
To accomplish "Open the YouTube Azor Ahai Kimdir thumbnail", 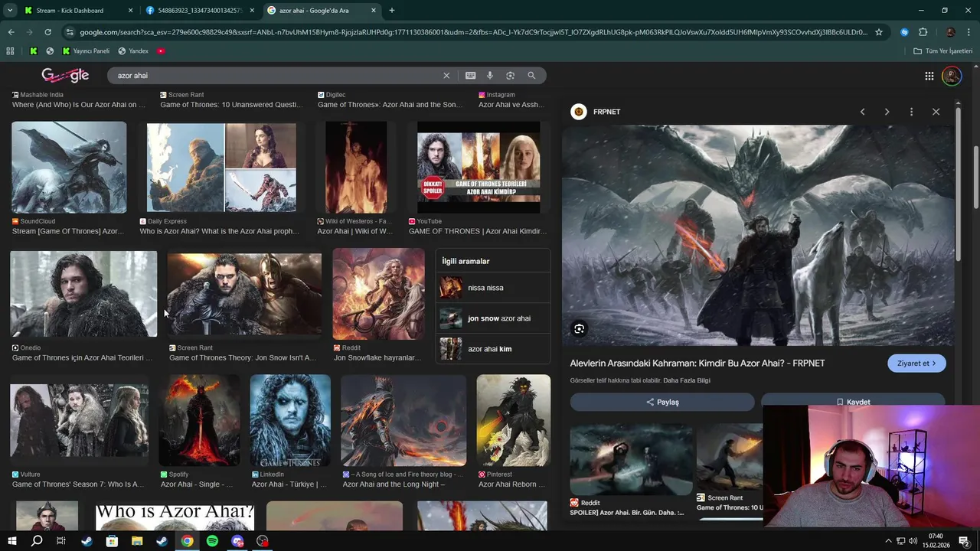I will pyautogui.click(x=479, y=168).
